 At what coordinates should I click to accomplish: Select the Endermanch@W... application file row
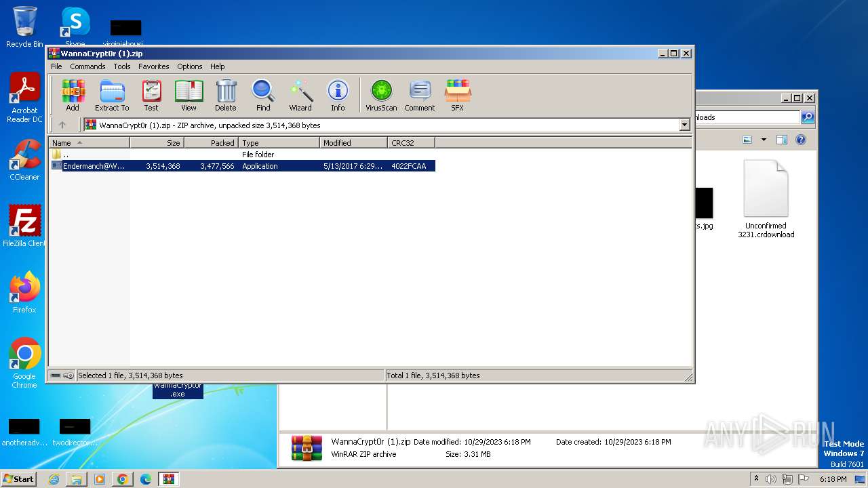(242, 166)
